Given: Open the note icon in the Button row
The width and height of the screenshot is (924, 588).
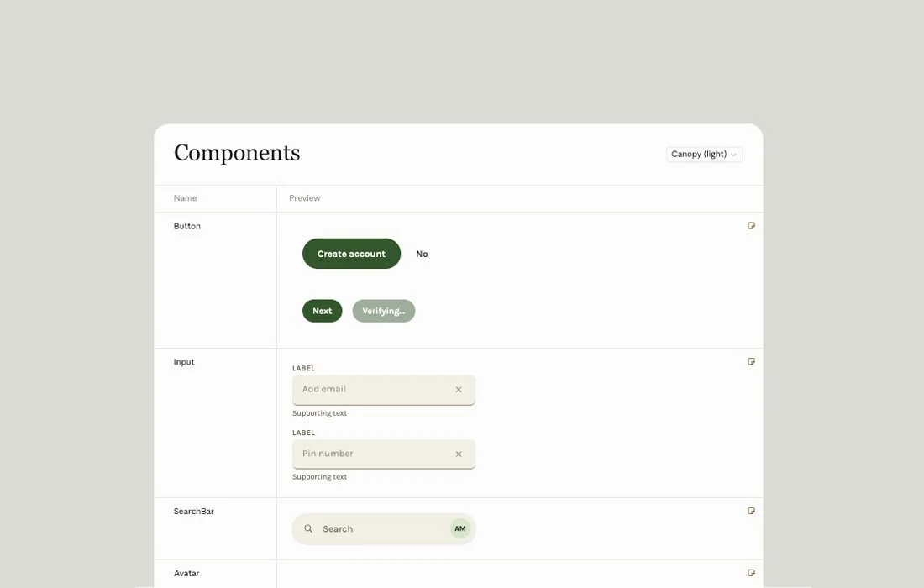Looking at the screenshot, I should [x=751, y=226].
